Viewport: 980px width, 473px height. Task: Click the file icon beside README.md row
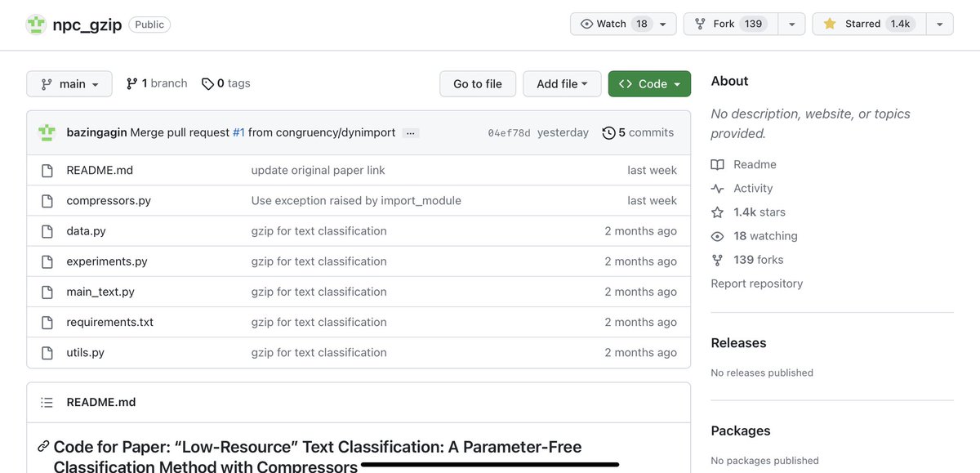click(x=47, y=170)
